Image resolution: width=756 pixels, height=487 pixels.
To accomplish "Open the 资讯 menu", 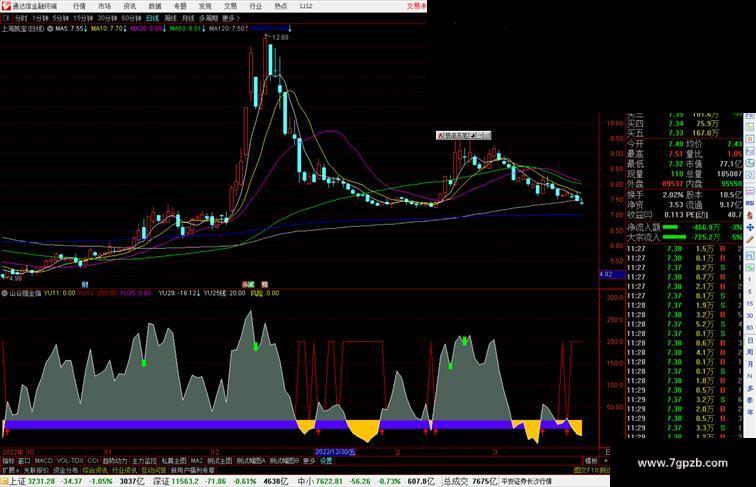I will click(x=129, y=6).
